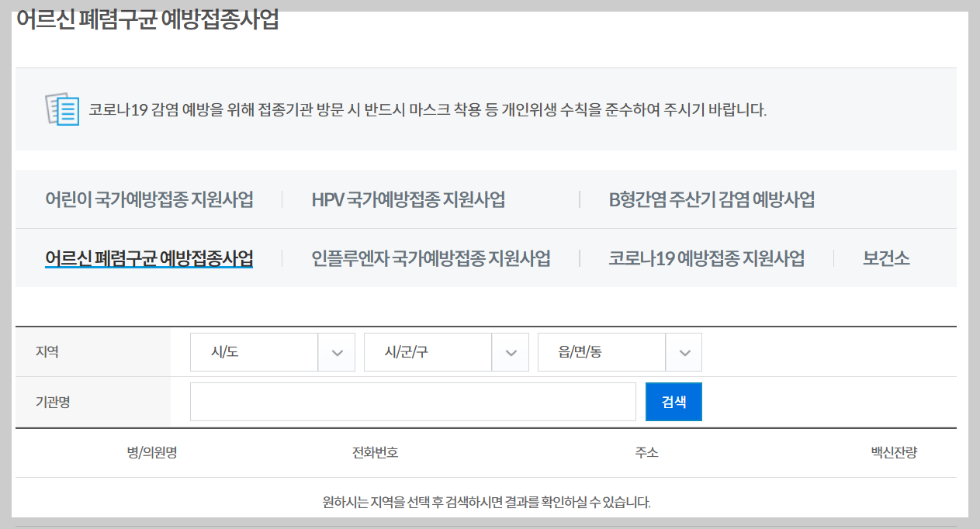
Task: Click the document notice icon beside the COVID-19 message
Action: pyautogui.click(x=61, y=108)
